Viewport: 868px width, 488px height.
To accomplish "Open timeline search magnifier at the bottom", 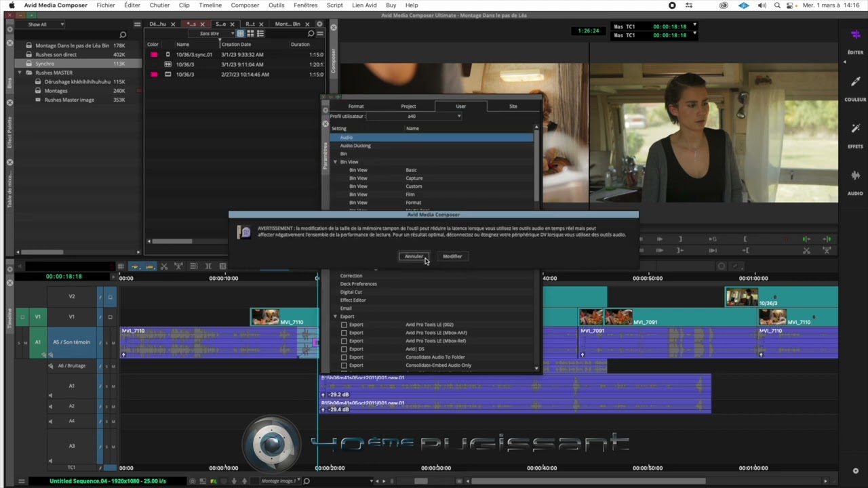I will (x=307, y=481).
